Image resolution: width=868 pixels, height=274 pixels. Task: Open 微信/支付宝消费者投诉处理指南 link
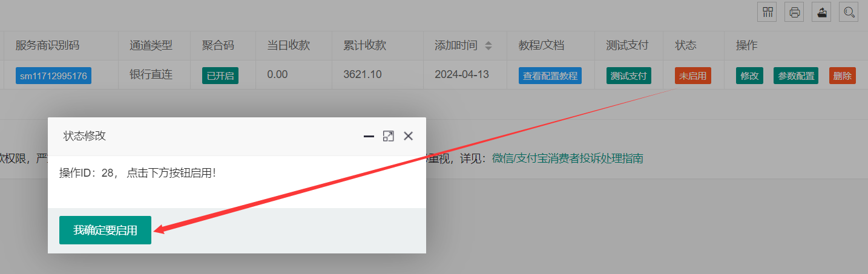tap(567, 158)
